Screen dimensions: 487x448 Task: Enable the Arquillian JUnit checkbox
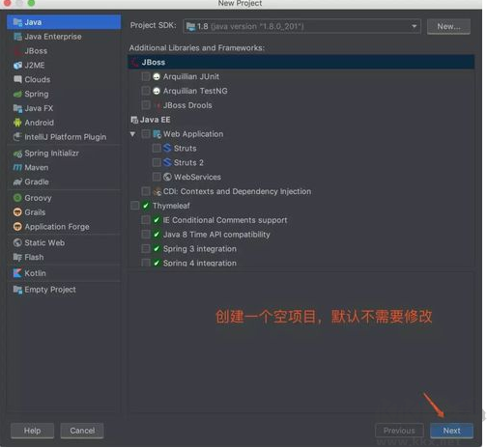pyautogui.click(x=146, y=76)
